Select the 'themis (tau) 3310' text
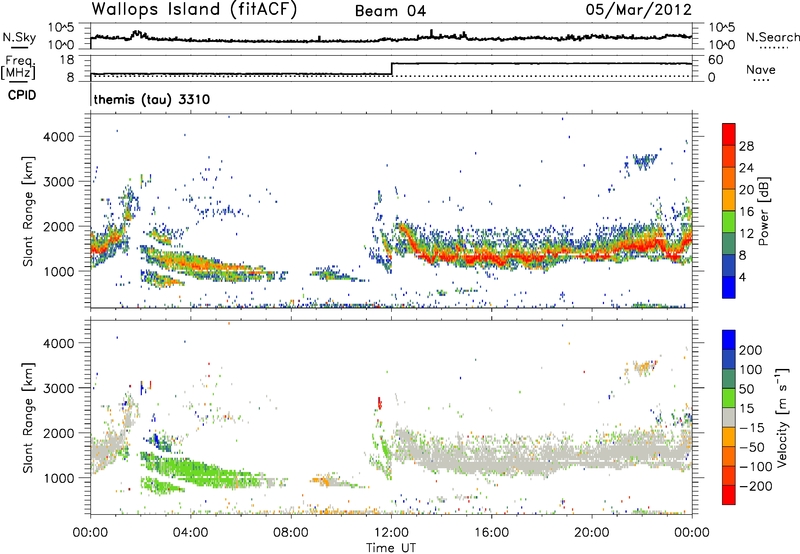Viewport: 800px width, 554px height. pos(152,99)
